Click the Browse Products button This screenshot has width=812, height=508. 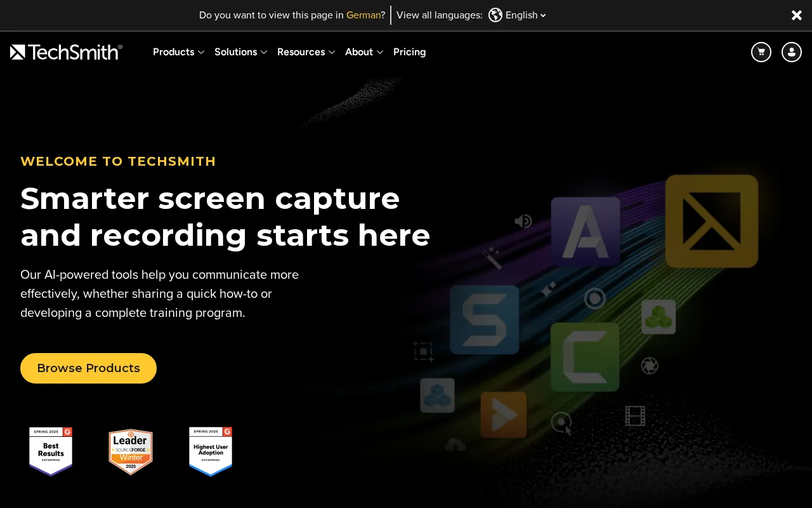[88, 368]
